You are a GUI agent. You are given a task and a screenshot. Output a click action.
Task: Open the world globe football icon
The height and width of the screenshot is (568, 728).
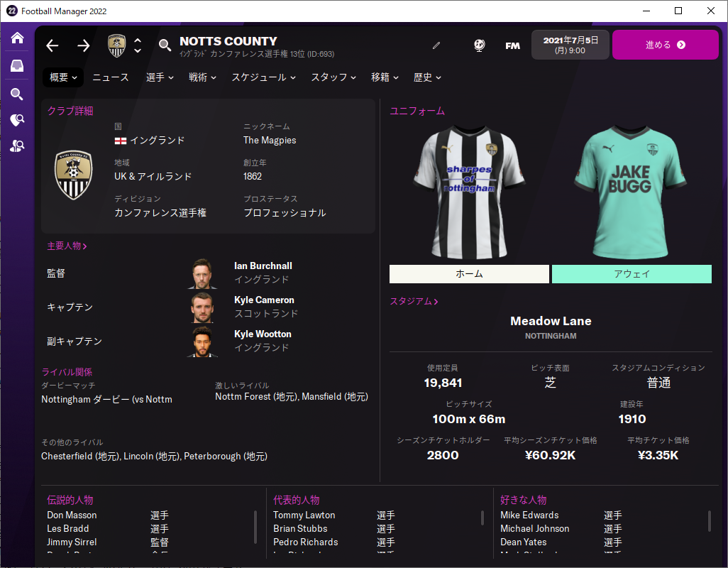479,45
